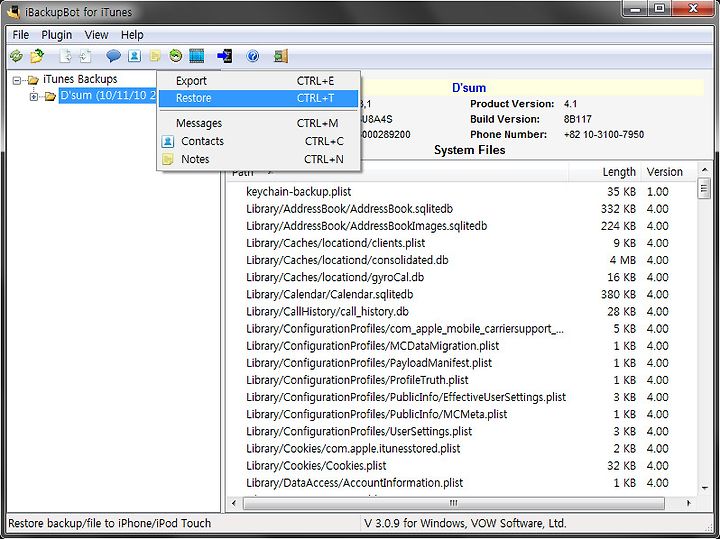720x539 pixels.
Task: Click the iBackupBot title bar app icon
Action: pyautogui.click(x=14, y=12)
